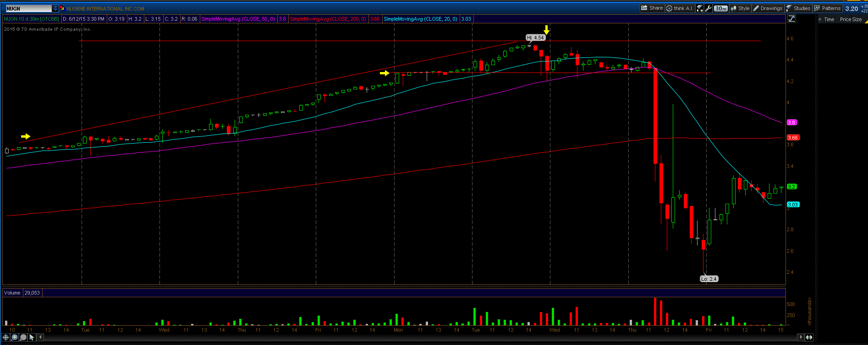868x345 pixels.
Task: Click the small circle left of symbol box
Action: coord(2,9)
